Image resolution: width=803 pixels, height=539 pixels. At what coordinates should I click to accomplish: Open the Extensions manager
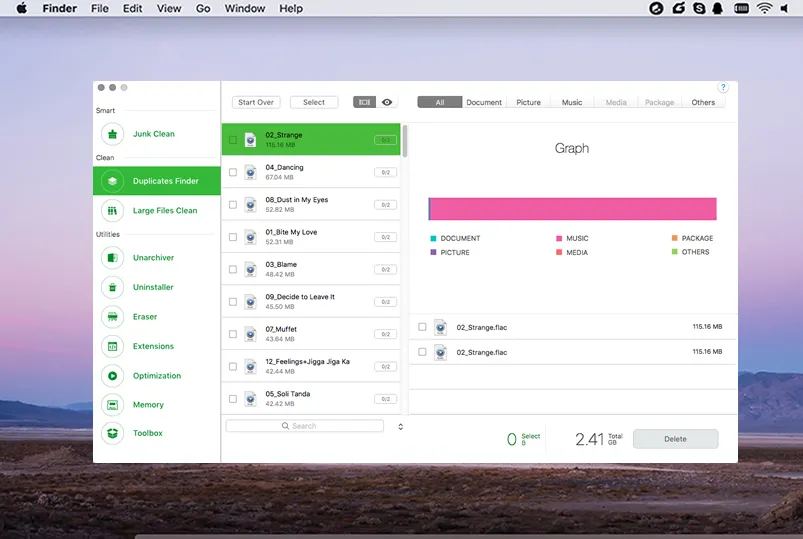tap(153, 346)
